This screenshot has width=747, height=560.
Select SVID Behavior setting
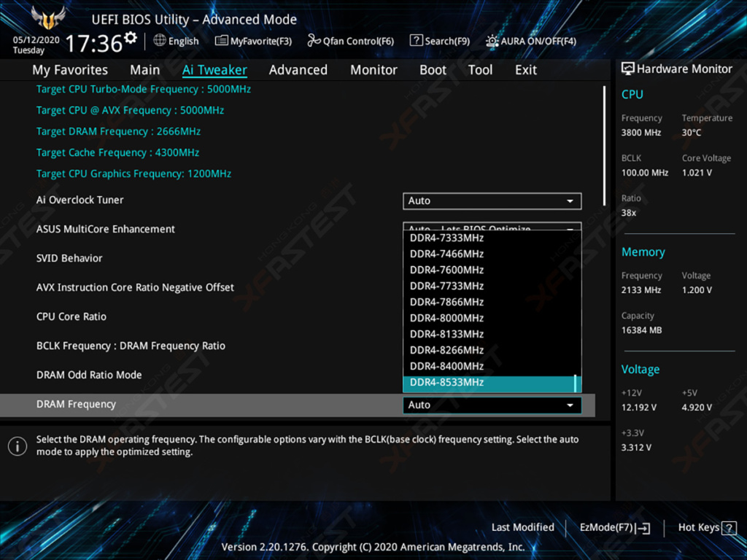click(69, 259)
